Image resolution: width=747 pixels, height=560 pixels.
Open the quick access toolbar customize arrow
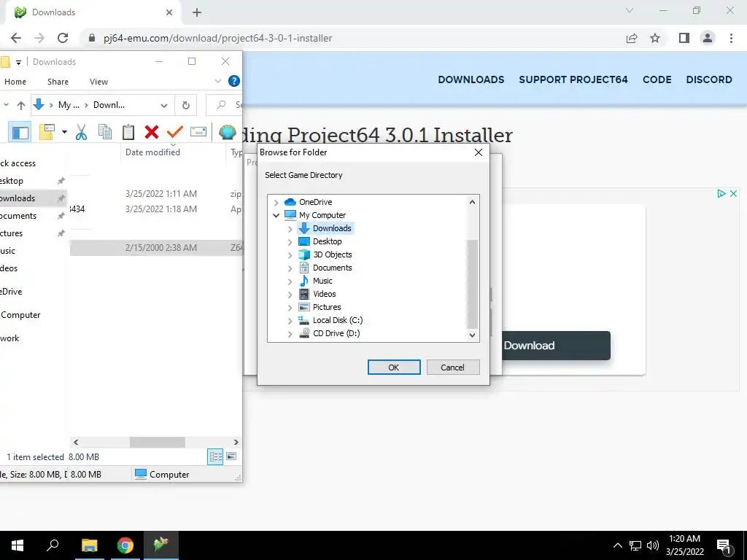18,62
